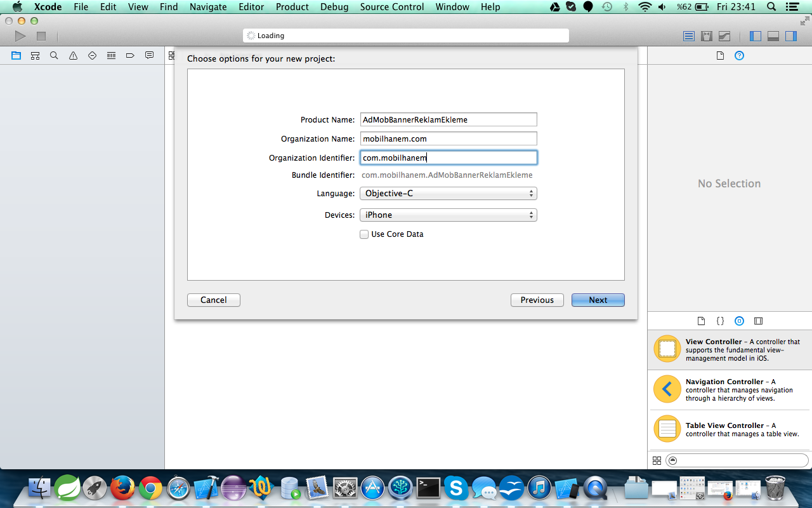Click the Run (play) button in toolbar
Screen dimensions: 812x508
20,36
